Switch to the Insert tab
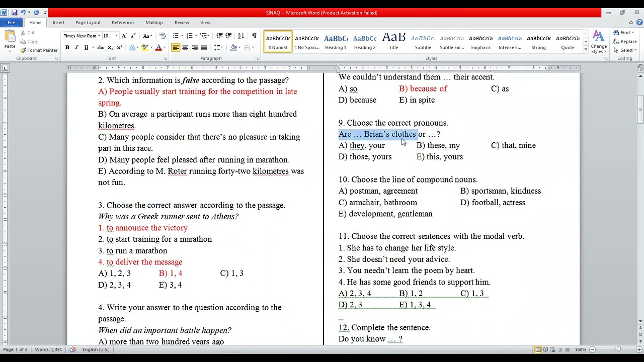The image size is (644, 362). (x=58, y=23)
